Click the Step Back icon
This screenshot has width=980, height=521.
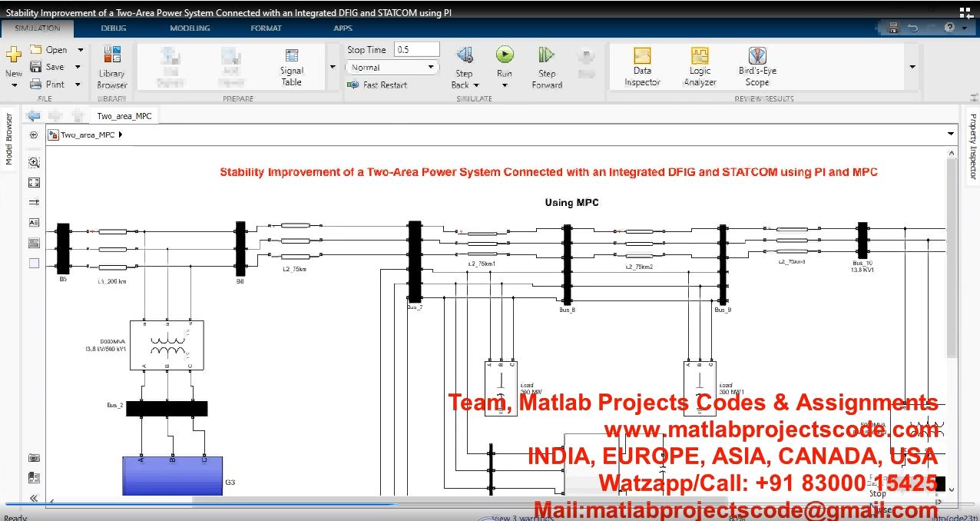coord(464,55)
